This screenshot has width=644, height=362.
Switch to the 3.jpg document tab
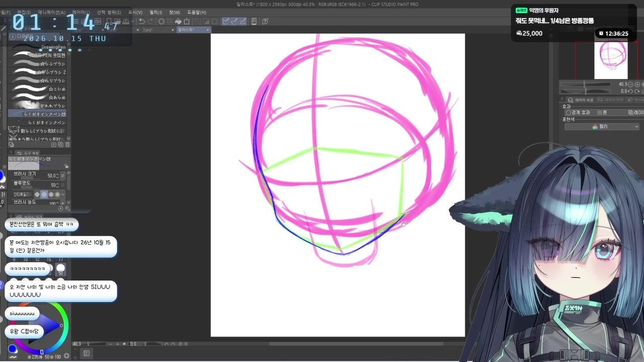155,30
